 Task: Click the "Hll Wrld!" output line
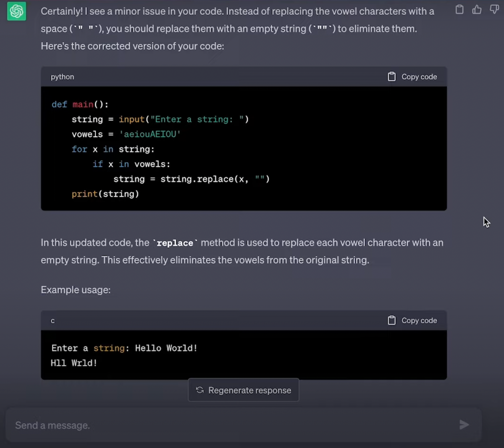click(74, 363)
